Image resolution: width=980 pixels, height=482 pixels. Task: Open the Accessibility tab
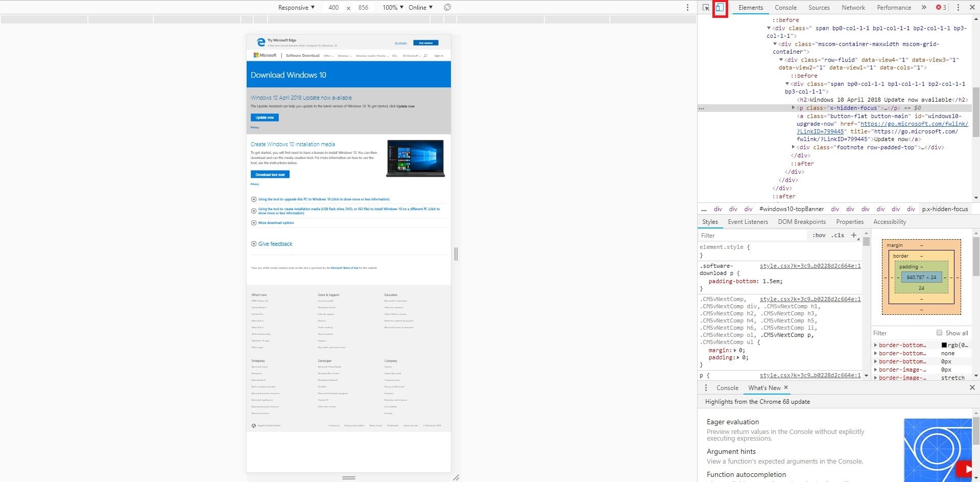(890, 222)
